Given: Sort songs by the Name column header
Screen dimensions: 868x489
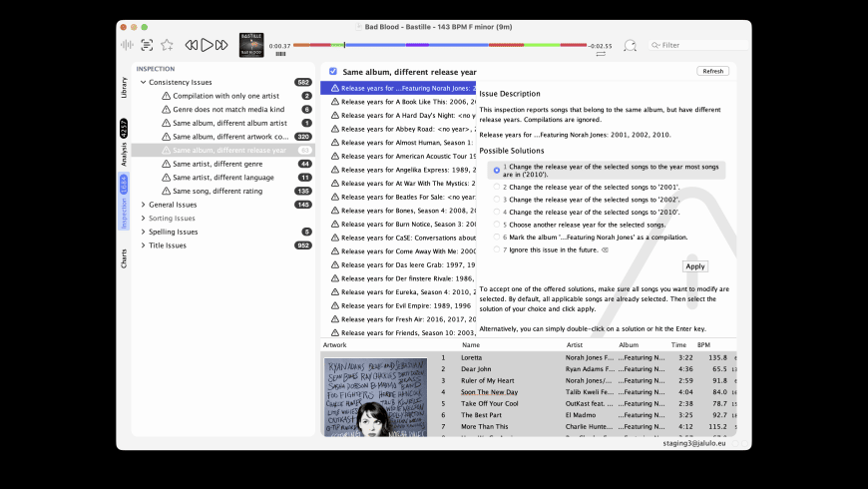Looking at the screenshot, I should click(x=471, y=344).
